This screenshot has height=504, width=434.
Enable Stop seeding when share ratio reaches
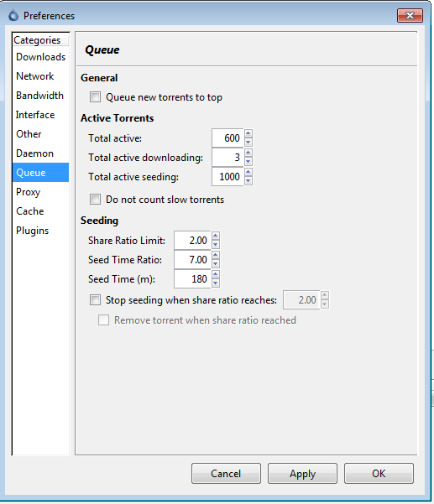pos(95,300)
